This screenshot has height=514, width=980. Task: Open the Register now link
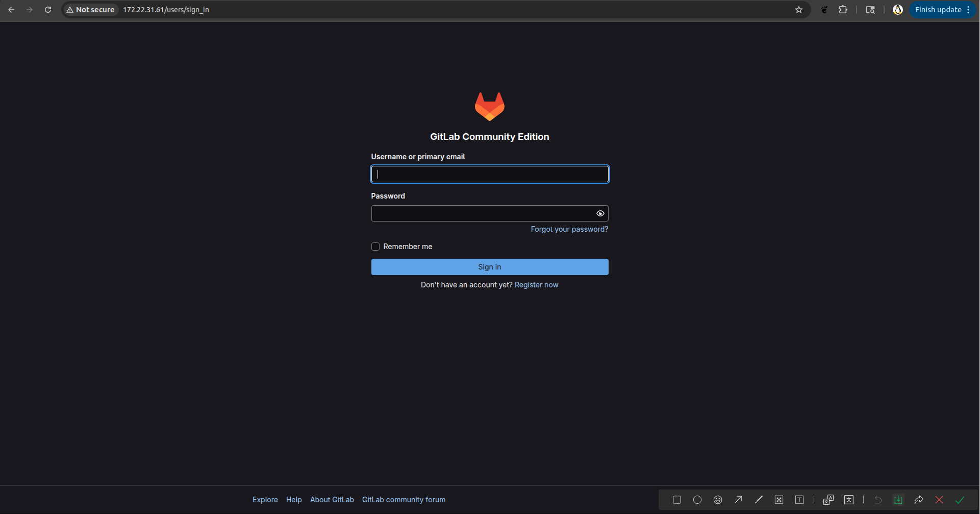[x=536, y=284]
